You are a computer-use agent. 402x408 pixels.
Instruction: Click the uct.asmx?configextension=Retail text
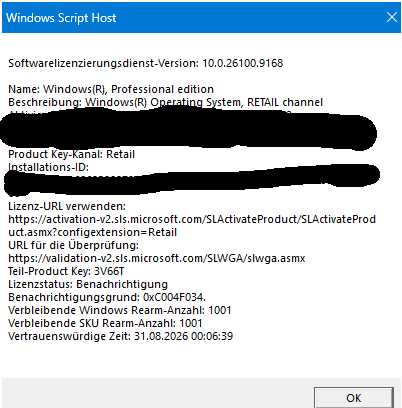(x=93, y=232)
